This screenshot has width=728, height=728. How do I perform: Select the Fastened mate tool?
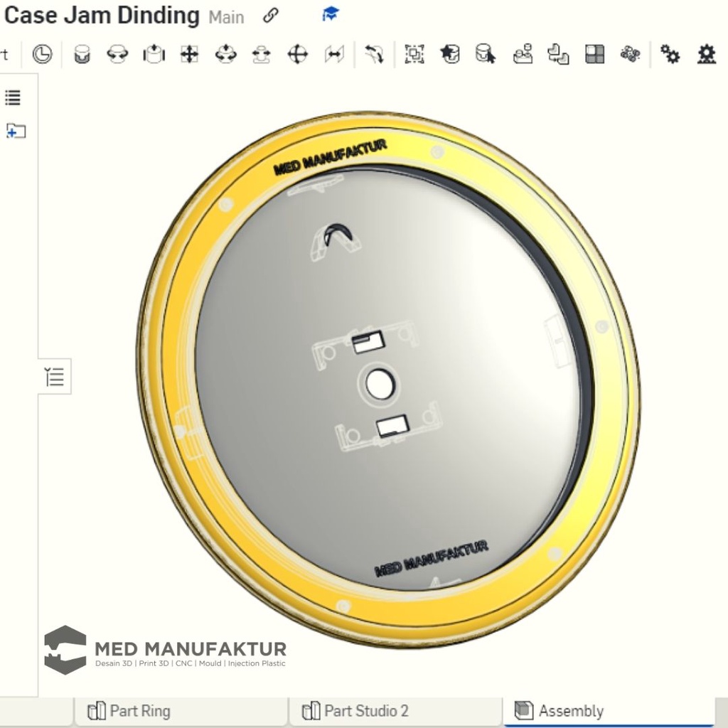click(x=82, y=54)
